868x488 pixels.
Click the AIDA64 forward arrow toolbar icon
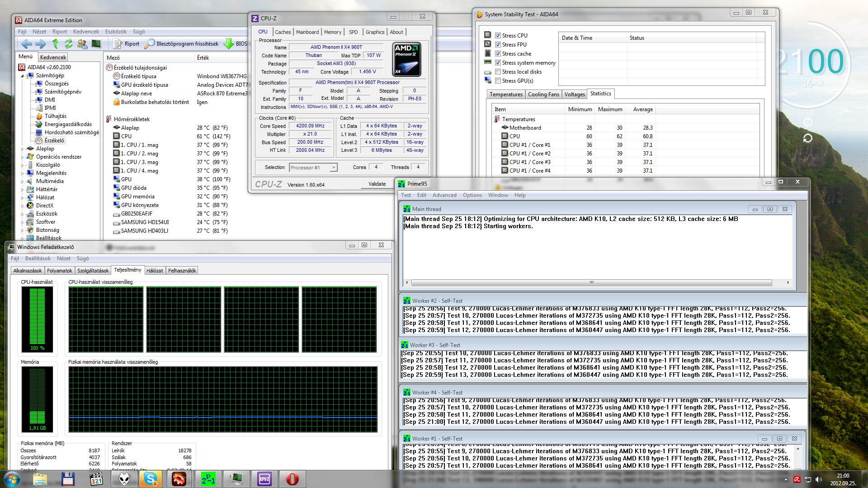(x=41, y=44)
